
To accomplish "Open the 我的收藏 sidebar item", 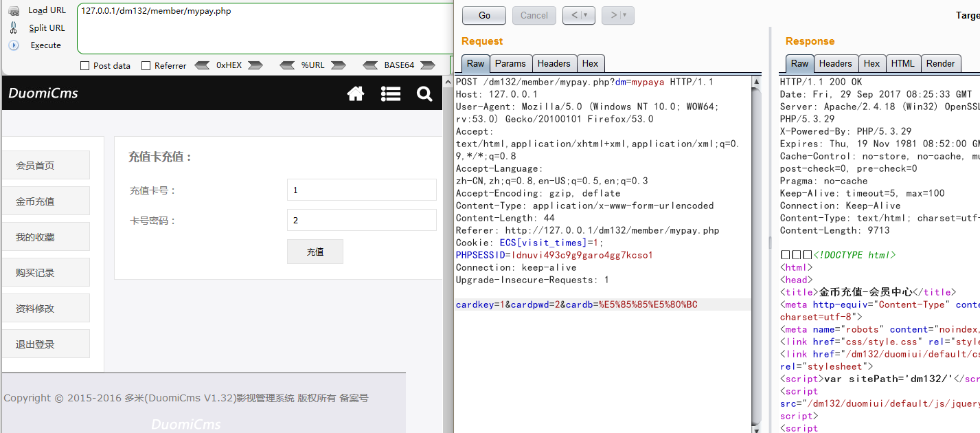I will pos(45,236).
